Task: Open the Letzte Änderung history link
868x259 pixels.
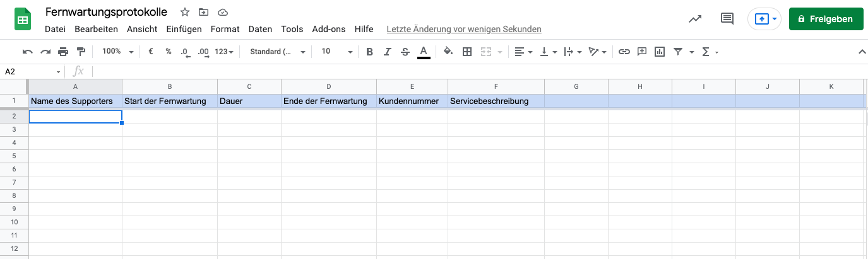Action: click(x=463, y=29)
